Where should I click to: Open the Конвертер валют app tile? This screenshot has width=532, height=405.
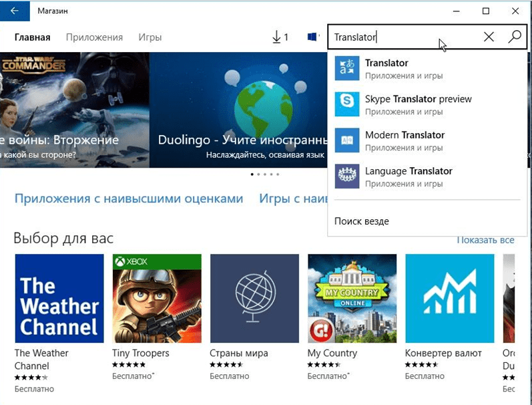tap(449, 298)
